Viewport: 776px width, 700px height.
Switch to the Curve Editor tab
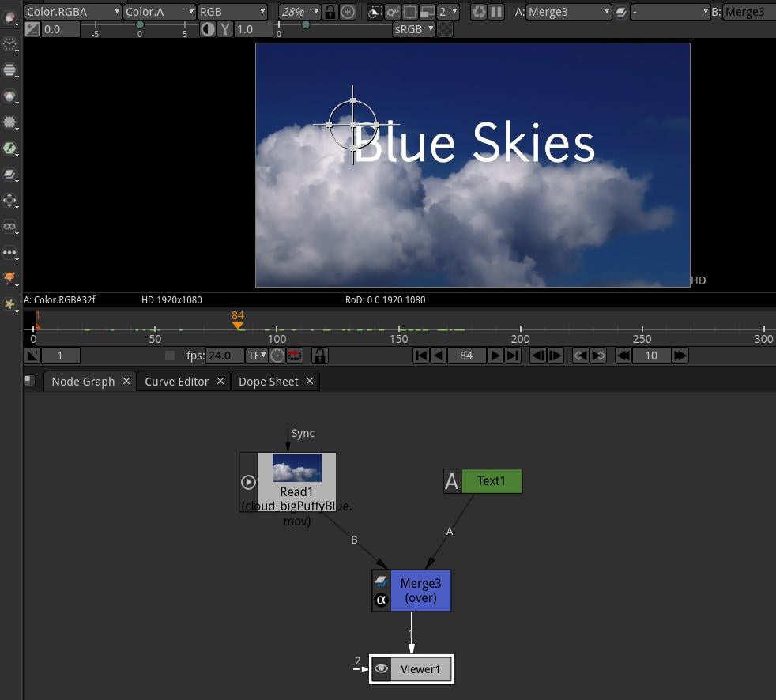176,381
